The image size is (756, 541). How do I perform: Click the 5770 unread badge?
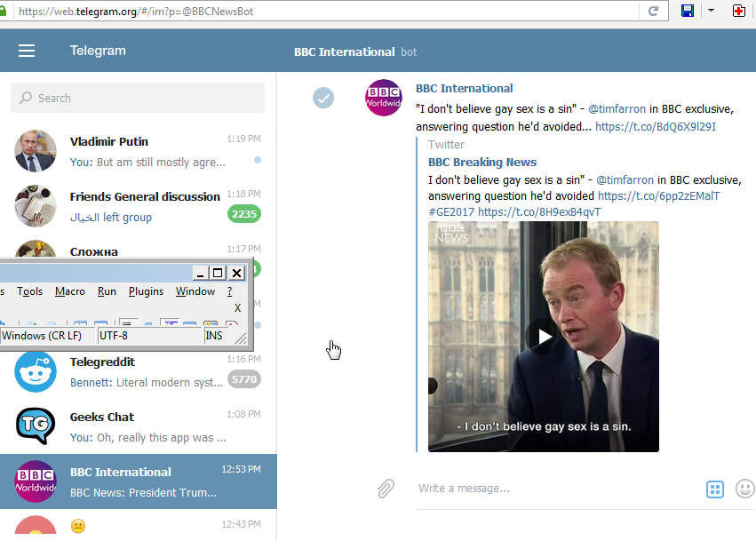[244, 379]
